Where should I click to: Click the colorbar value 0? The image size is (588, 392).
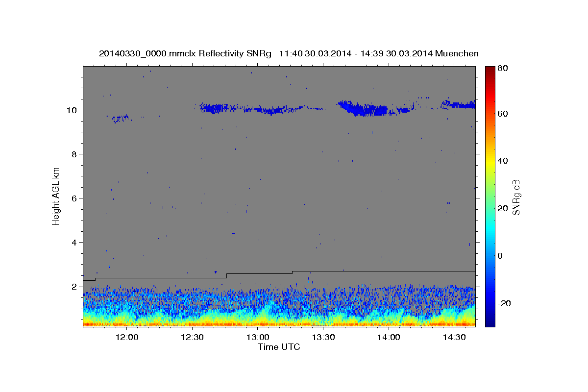point(500,256)
